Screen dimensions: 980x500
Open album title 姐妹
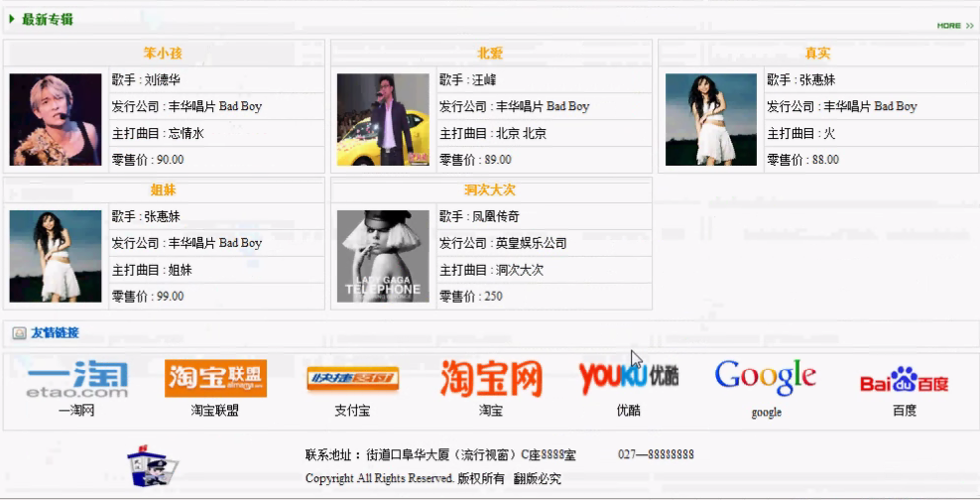(163, 190)
